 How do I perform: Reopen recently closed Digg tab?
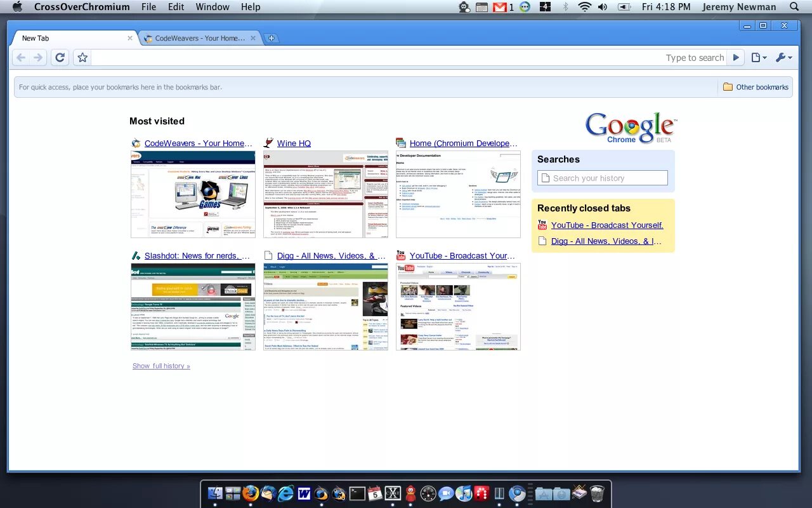point(606,241)
